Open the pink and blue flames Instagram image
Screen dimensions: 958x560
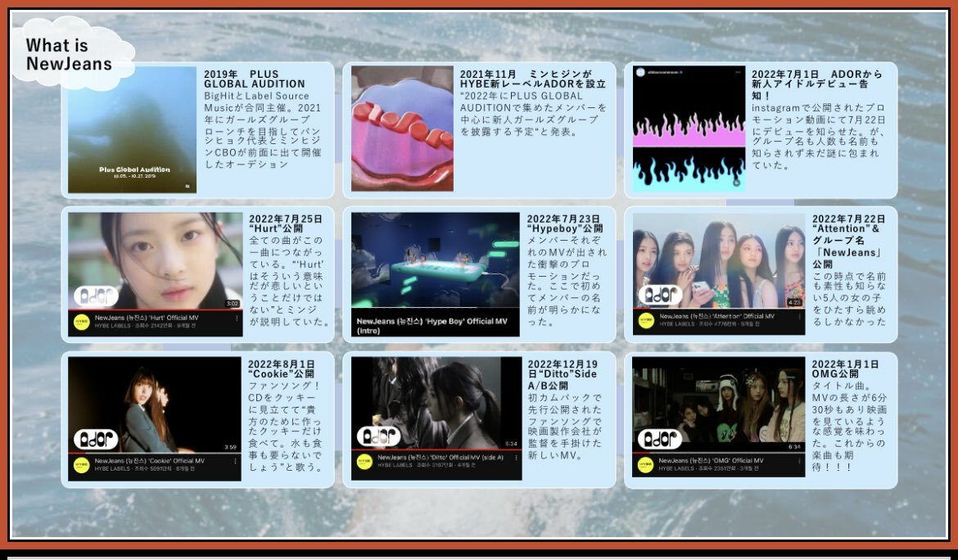pyautogui.click(x=689, y=129)
